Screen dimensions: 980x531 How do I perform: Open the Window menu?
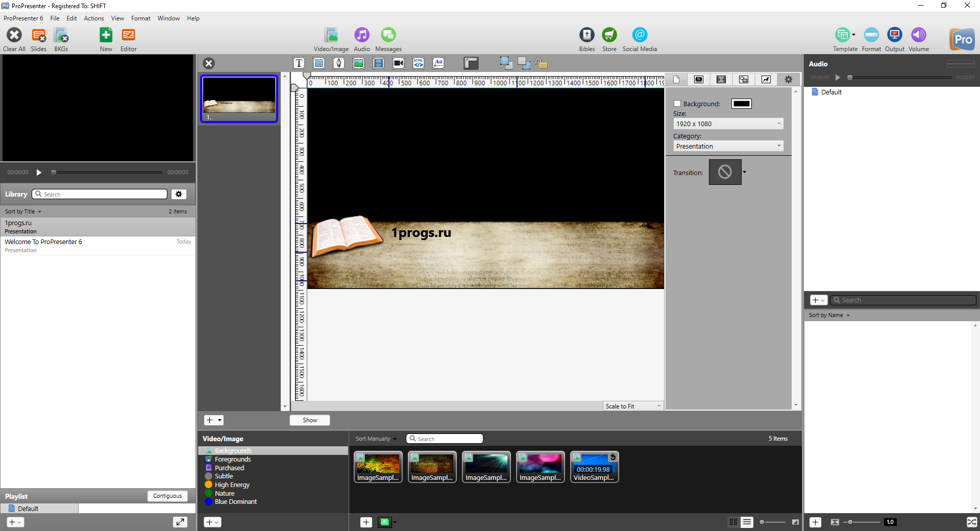(x=168, y=18)
